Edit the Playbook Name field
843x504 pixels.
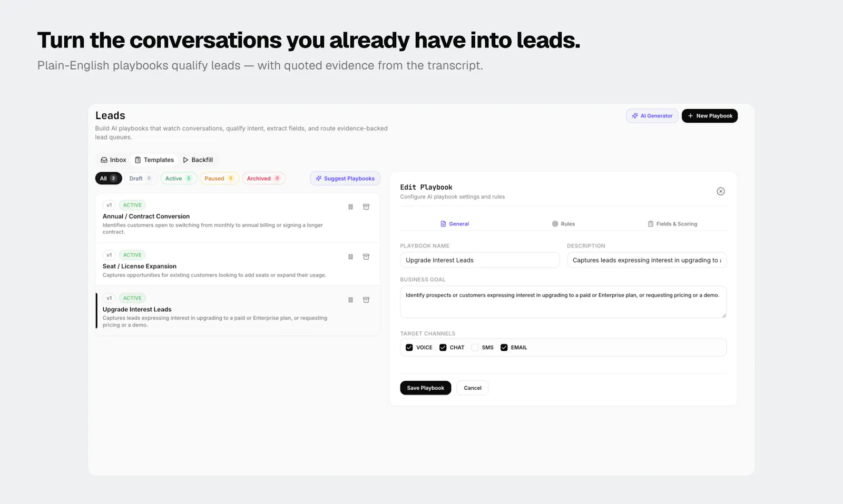point(480,260)
